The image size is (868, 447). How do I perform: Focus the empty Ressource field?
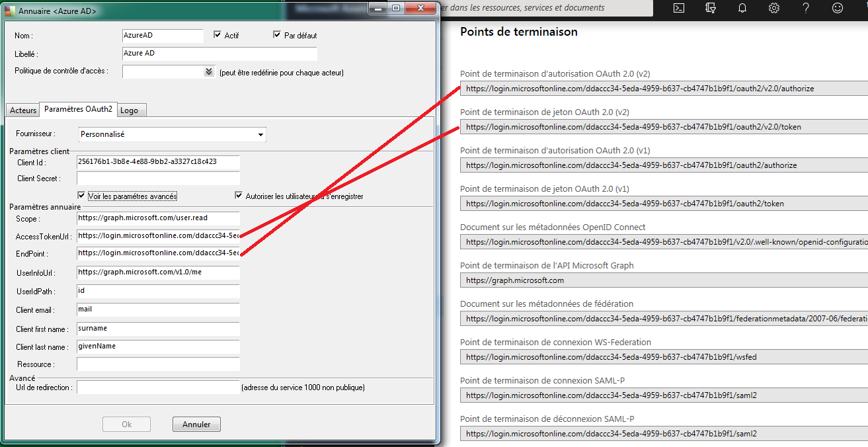click(158, 364)
